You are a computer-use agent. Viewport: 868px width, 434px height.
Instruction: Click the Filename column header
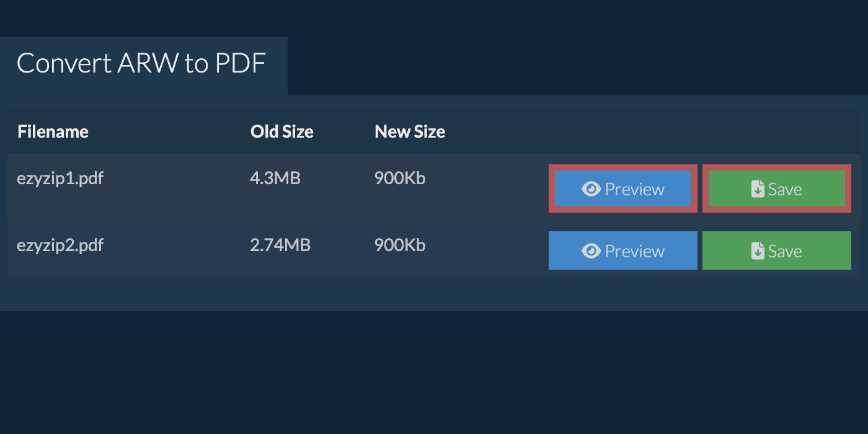[53, 131]
